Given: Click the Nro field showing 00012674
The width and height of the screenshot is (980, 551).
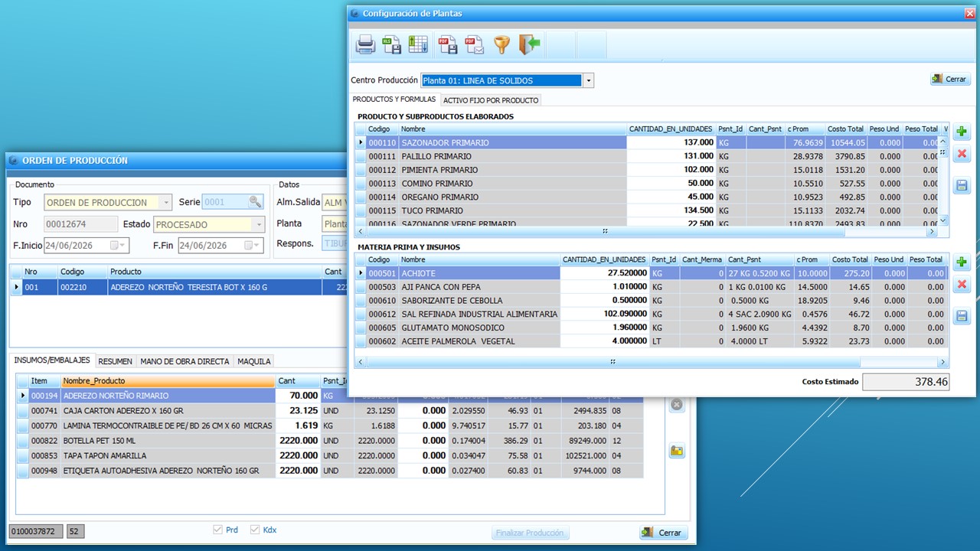Looking at the screenshot, I should click(80, 224).
